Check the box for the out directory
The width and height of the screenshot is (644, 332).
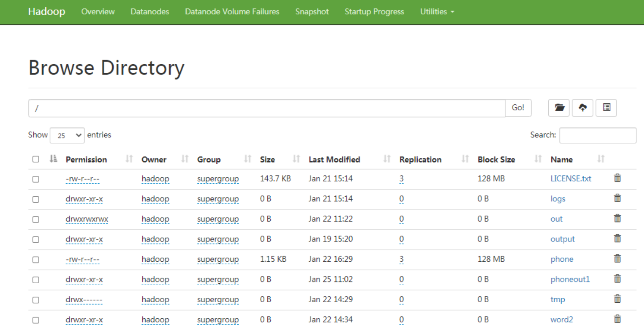point(36,219)
